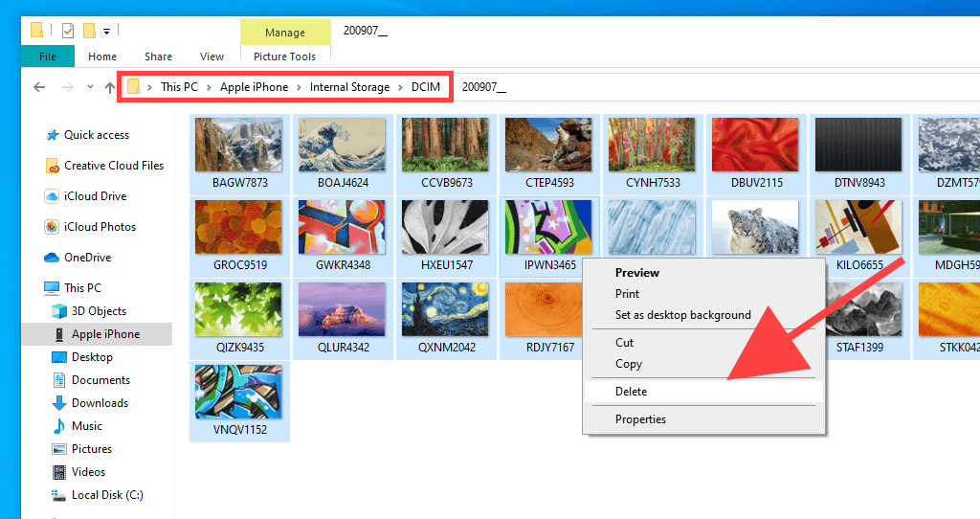Click Apple iPhone in the breadcrumb bar
The width and height of the screenshot is (980, 519).
pyautogui.click(x=254, y=87)
